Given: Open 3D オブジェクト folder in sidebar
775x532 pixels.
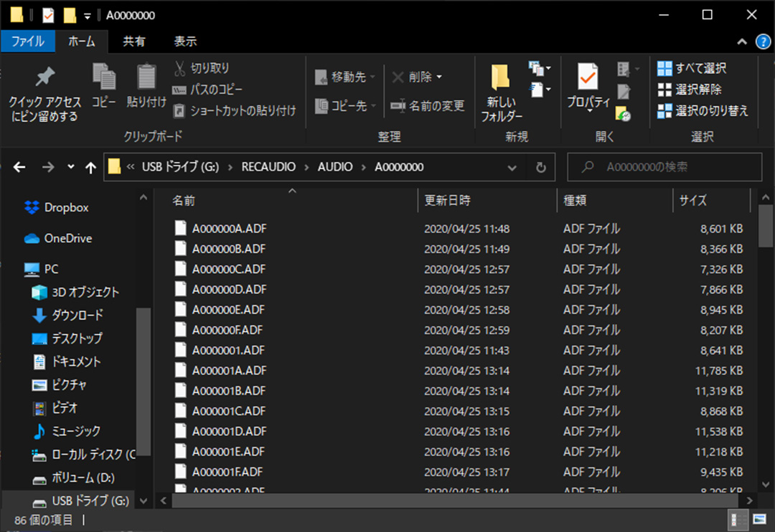Looking at the screenshot, I should (75, 293).
